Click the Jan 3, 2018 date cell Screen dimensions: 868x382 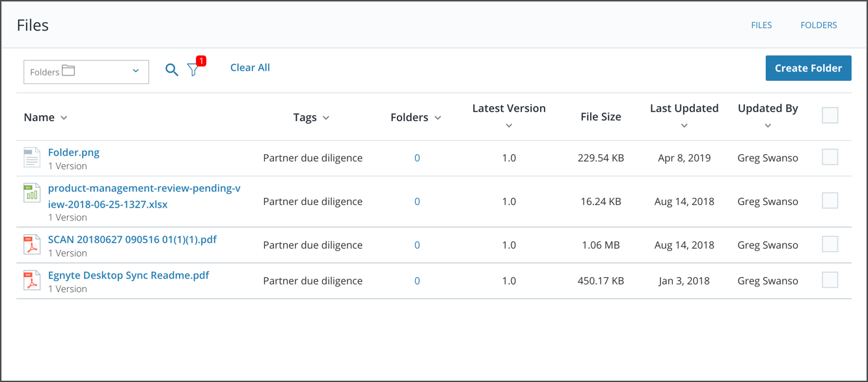pos(684,281)
